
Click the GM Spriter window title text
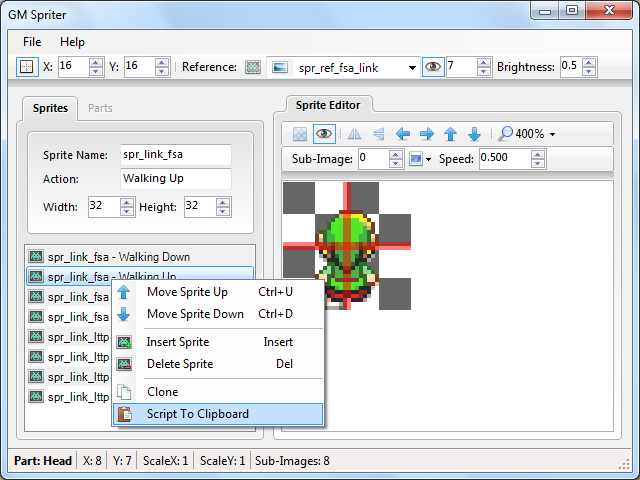37,15
